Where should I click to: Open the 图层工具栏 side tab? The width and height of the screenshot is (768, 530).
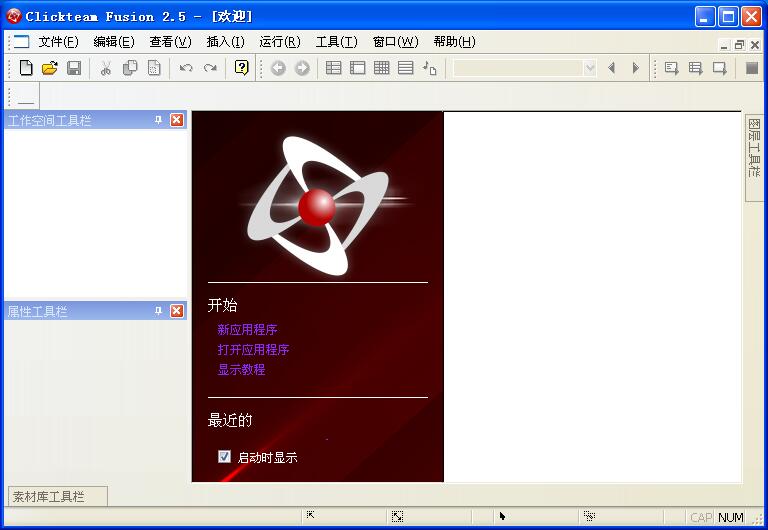[754, 157]
